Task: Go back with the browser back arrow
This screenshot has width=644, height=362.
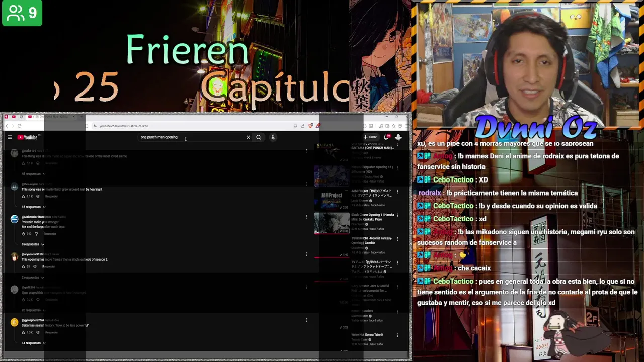Action: click(7, 126)
